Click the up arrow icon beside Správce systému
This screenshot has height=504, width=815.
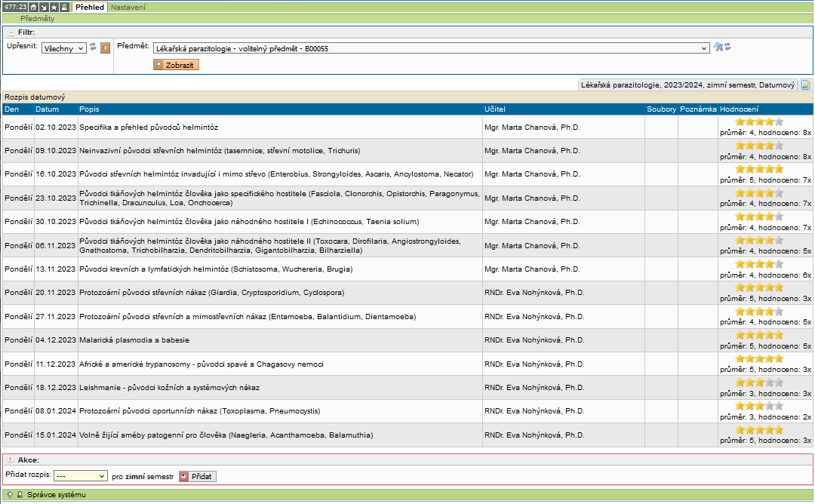pos(10,495)
